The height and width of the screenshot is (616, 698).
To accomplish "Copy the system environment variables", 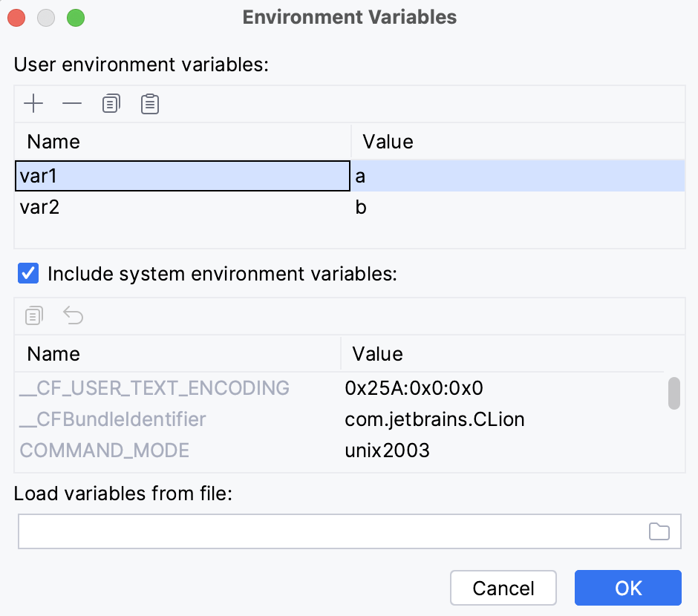I will [33, 315].
